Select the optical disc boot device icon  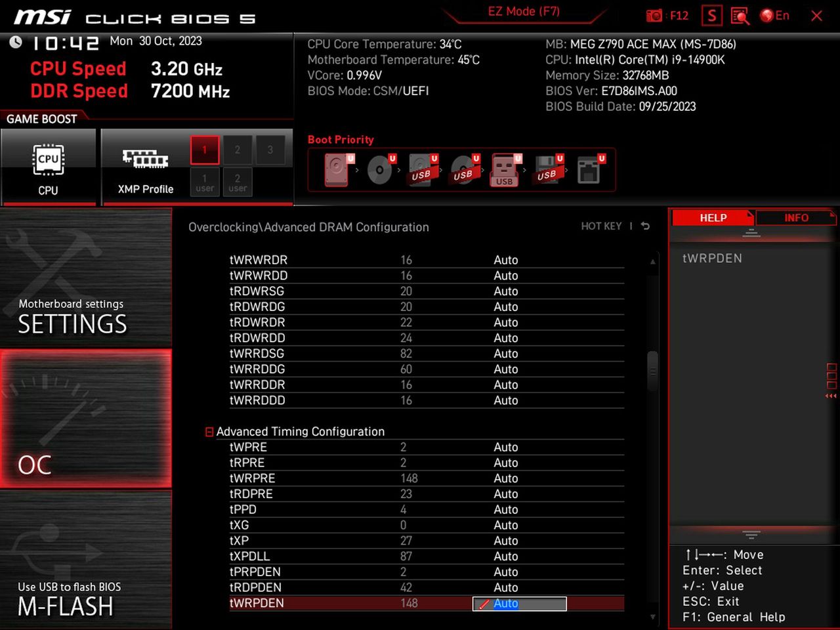(380, 170)
